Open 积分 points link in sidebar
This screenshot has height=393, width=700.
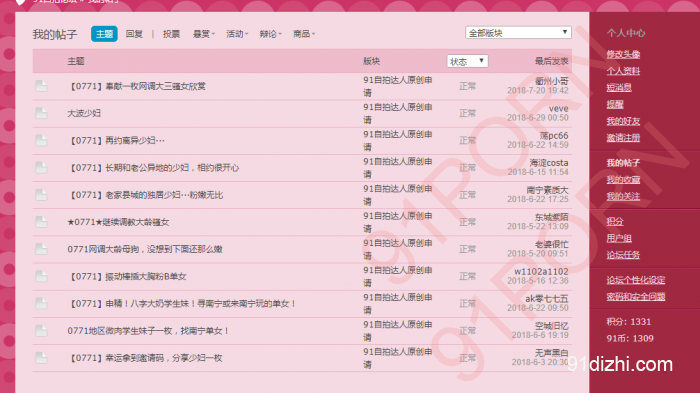coord(615,222)
